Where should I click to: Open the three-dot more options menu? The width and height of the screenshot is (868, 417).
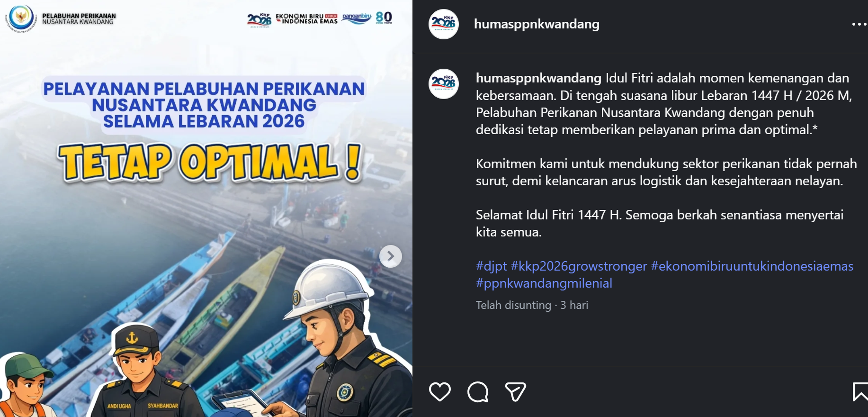tap(859, 24)
